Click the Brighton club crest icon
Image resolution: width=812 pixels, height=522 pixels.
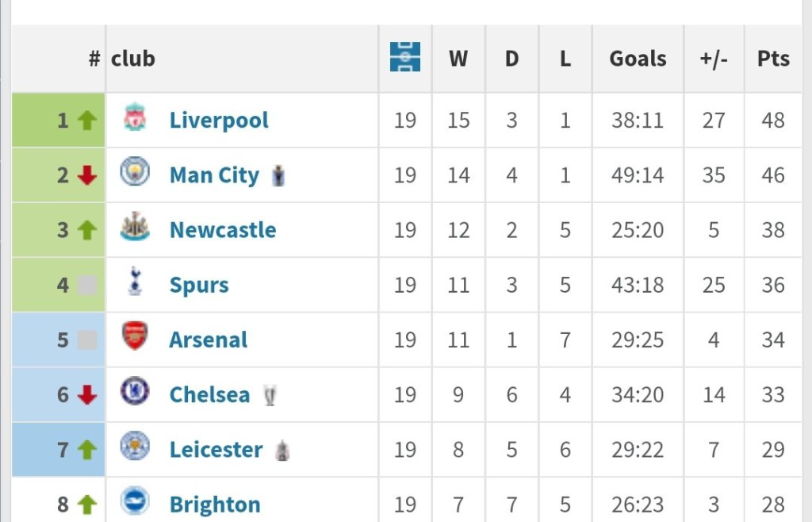coord(135,502)
